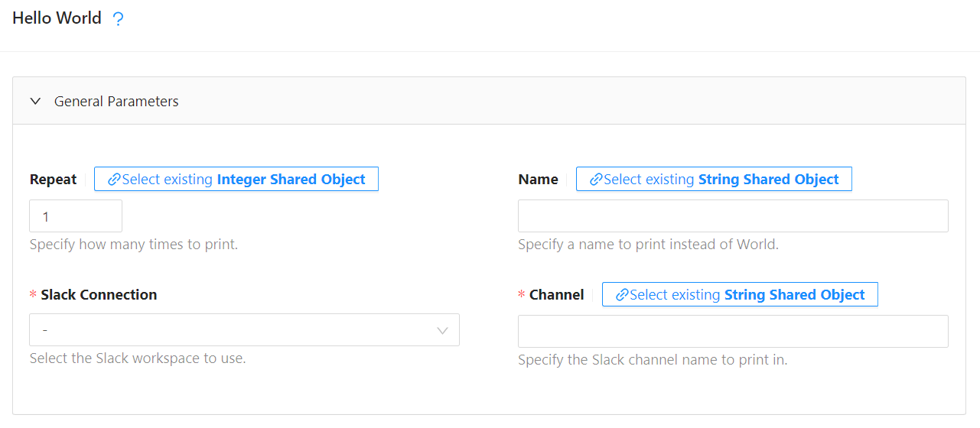The height and width of the screenshot is (428, 980).
Task: Click the Repeat field label
Action: (x=54, y=180)
